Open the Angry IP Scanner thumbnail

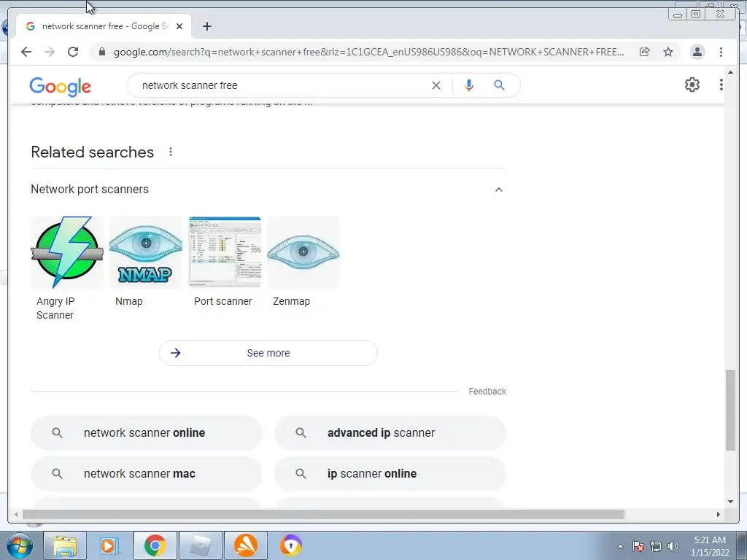[x=67, y=252]
